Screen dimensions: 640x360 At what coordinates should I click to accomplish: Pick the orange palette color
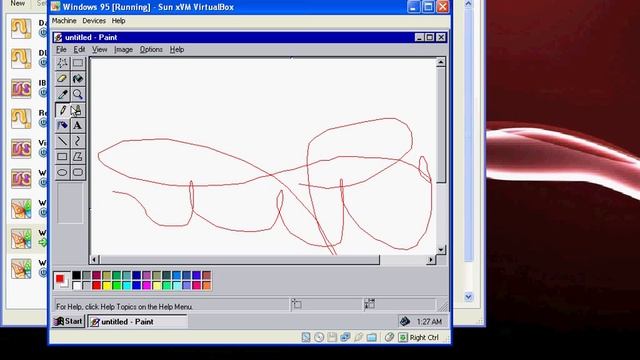click(207, 285)
